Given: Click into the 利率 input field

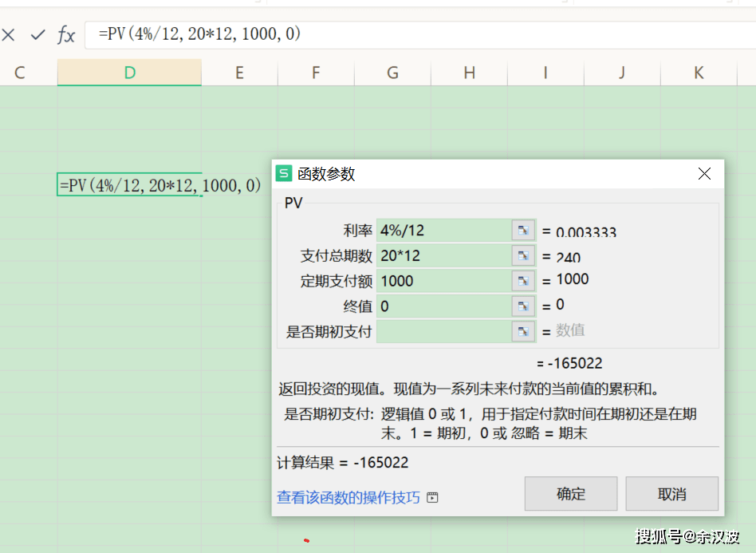Looking at the screenshot, I should coord(443,231).
